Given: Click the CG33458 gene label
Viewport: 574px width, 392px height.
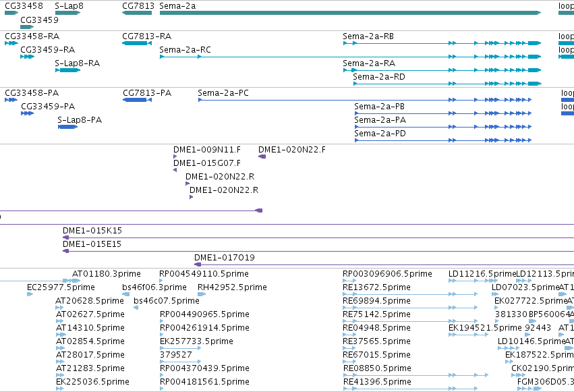Looking at the screenshot, I should point(24,6).
